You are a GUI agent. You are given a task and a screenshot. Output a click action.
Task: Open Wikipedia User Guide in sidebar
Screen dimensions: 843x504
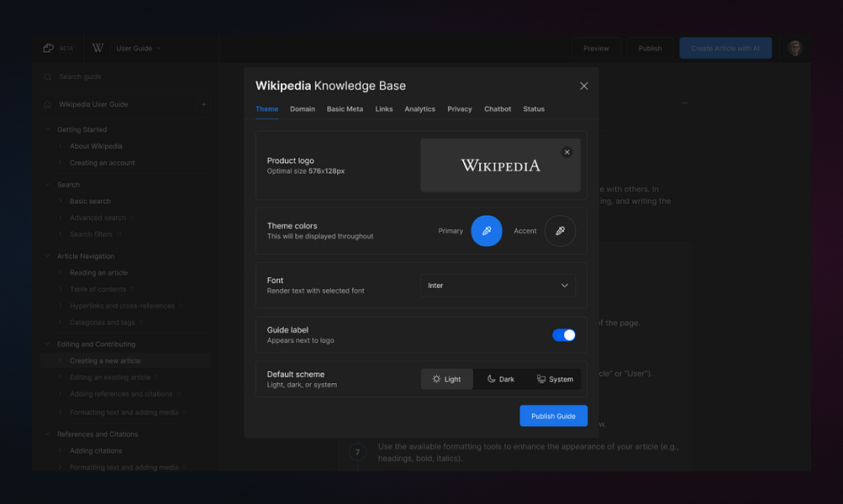[93, 104]
